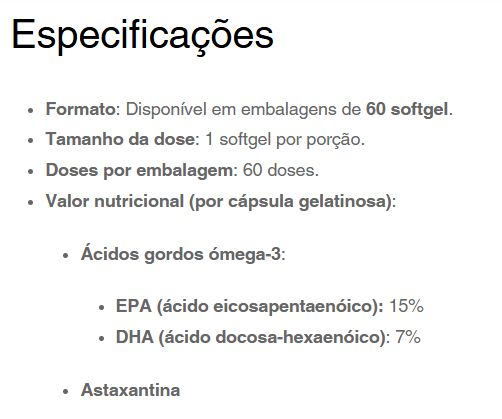Click the 1 softgel por porção text
502x419 pixels.
click(285, 140)
